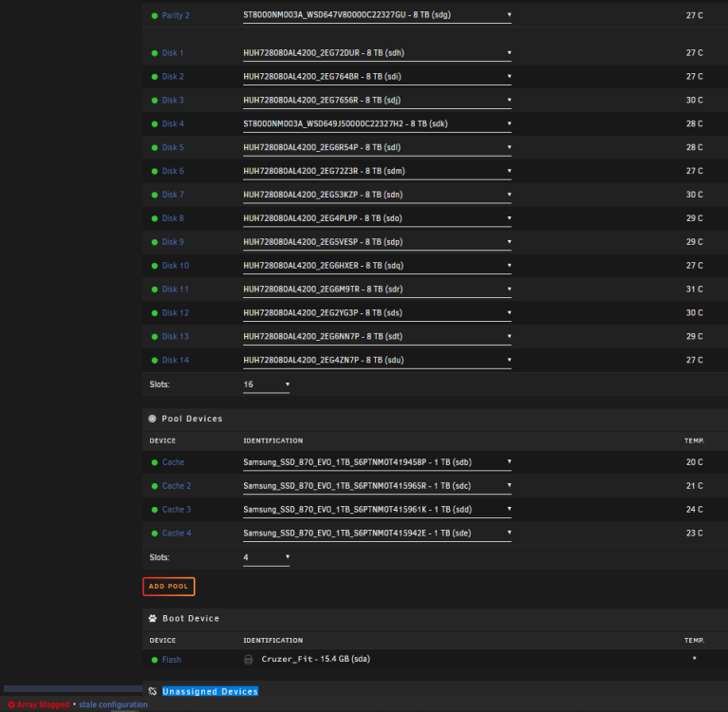Viewport: 728px width, 712px height.
Task: Click the Cache 3 temperature 24 C
Action: point(694,510)
